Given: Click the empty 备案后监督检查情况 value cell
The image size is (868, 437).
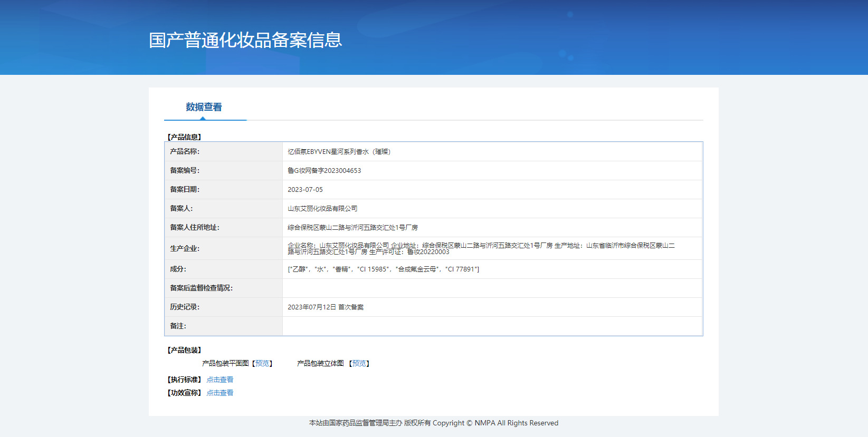Looking at the screenshot, I should tap(492, 288).
